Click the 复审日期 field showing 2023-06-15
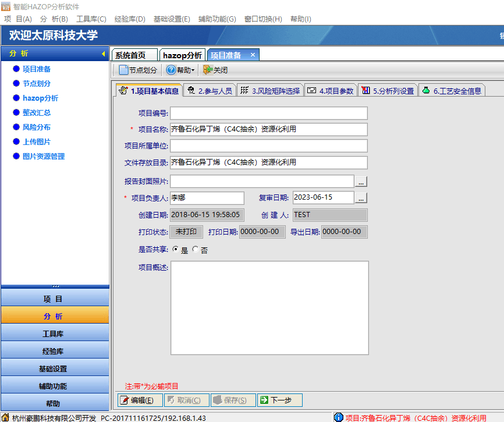 (324, 198)
